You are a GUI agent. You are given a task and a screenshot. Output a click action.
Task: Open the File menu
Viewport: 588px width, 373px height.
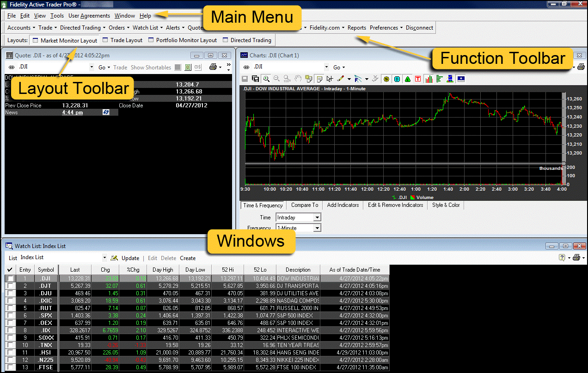12,16
